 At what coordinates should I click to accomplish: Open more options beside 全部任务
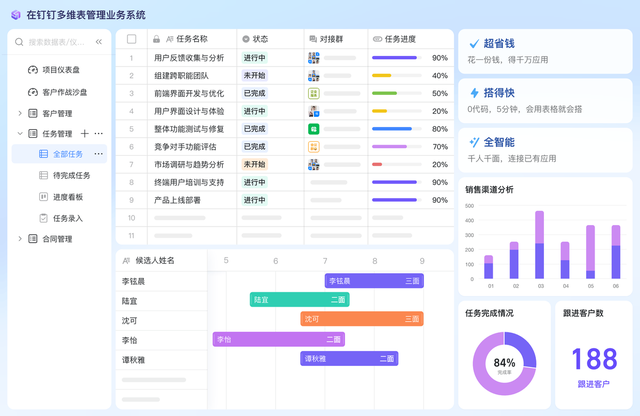99,153
